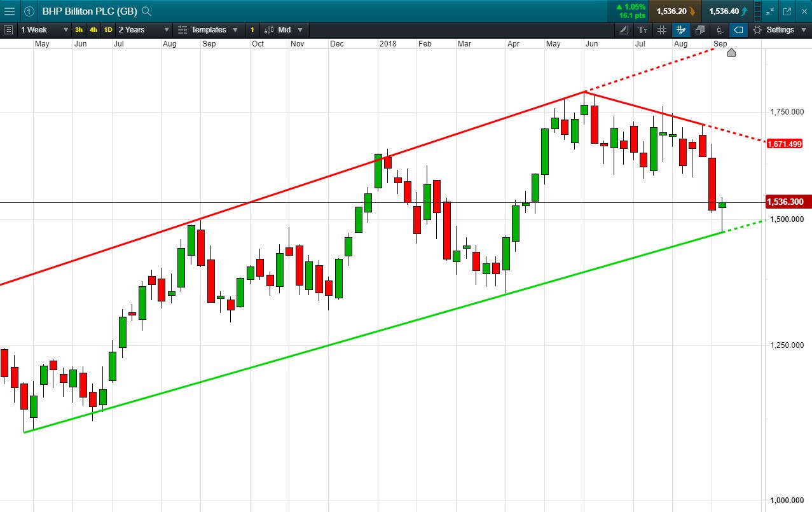This screenshot has width=812, height=512.
Task: Click the 1,000.000 price axis label
Action: (787, 501)
